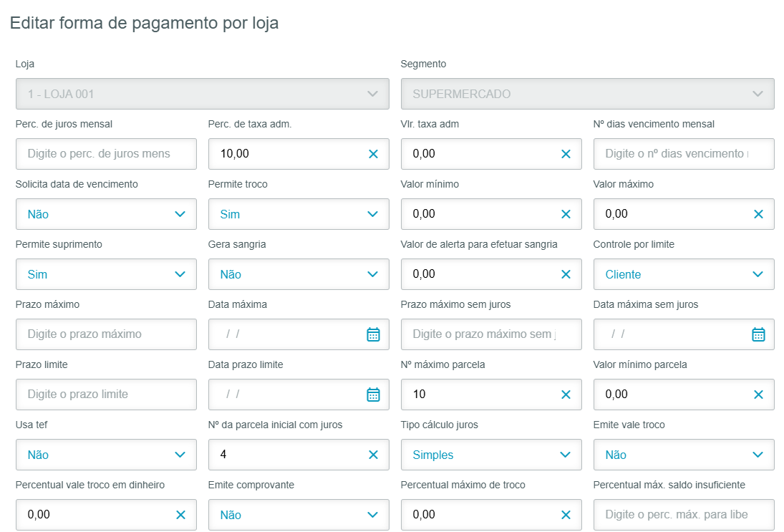The image size is (784, 532).
Task: Clear the Valor máximo field
Action: (758, 214)
